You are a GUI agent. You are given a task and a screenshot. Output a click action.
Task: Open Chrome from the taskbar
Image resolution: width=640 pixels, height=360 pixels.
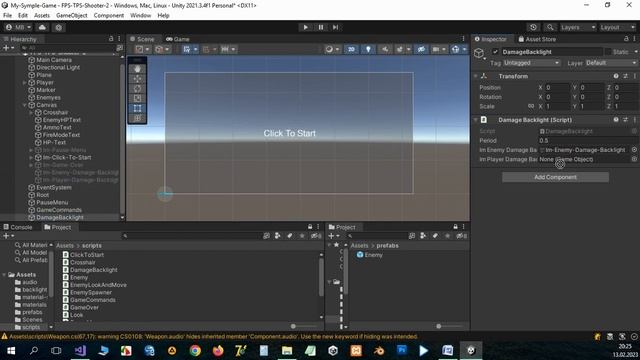[x=195, y=351]
